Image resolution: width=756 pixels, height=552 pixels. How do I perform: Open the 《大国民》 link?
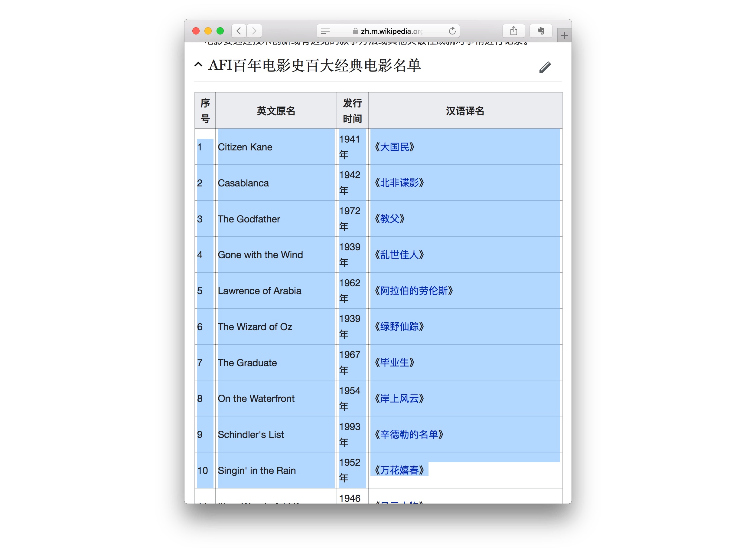(394, 147)
